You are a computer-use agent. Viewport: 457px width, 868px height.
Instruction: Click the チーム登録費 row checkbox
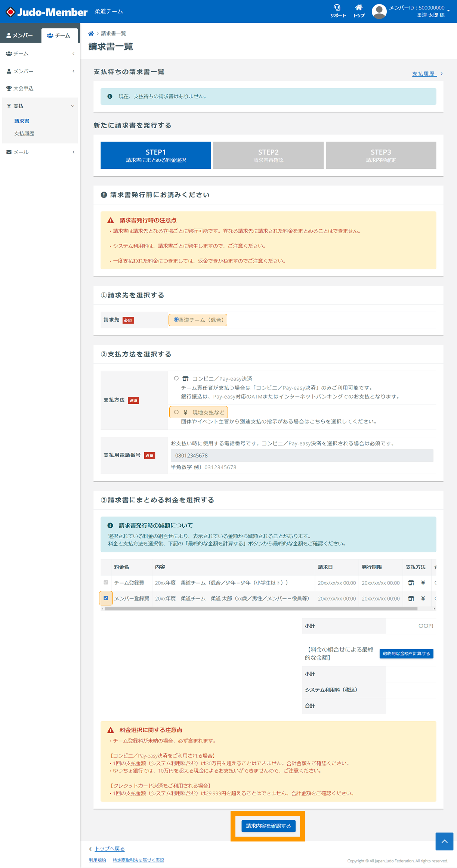[106, 582]
